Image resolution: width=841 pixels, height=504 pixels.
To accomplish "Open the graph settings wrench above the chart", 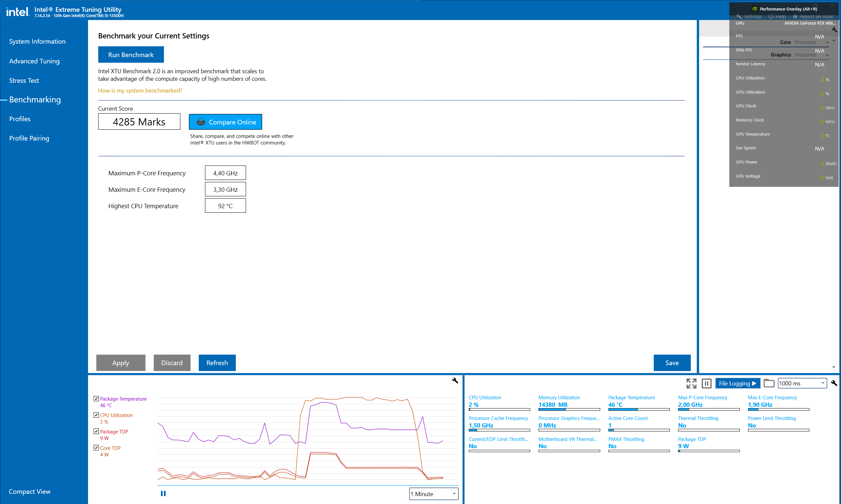I will [455, 380].
